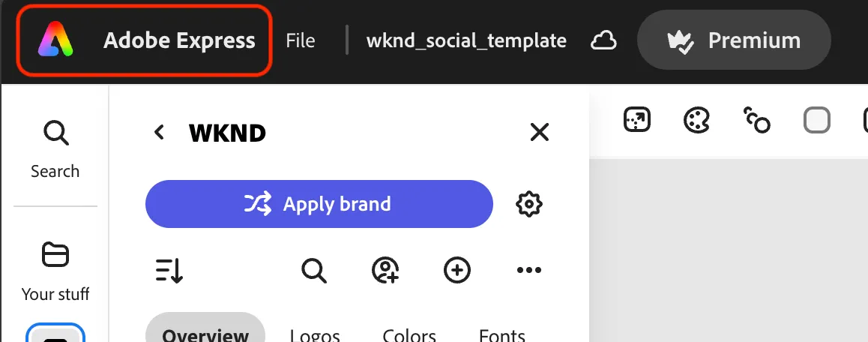
Task: Open Your stuff folder
Action: tap(55, 271)
